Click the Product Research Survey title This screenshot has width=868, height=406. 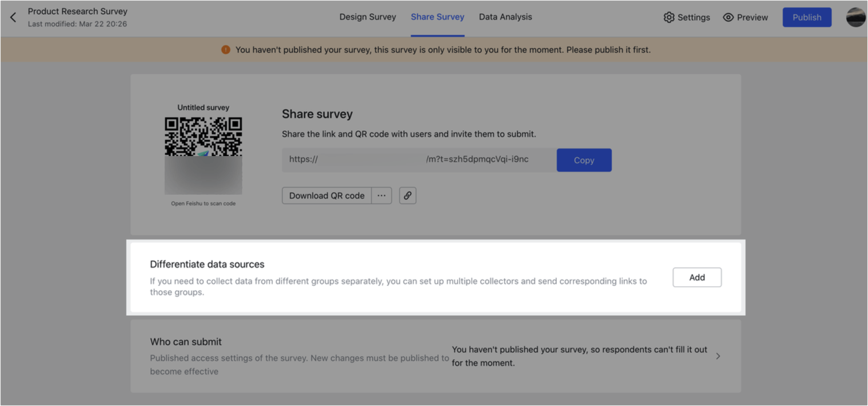pyautogui.click(x=78, y=11)
